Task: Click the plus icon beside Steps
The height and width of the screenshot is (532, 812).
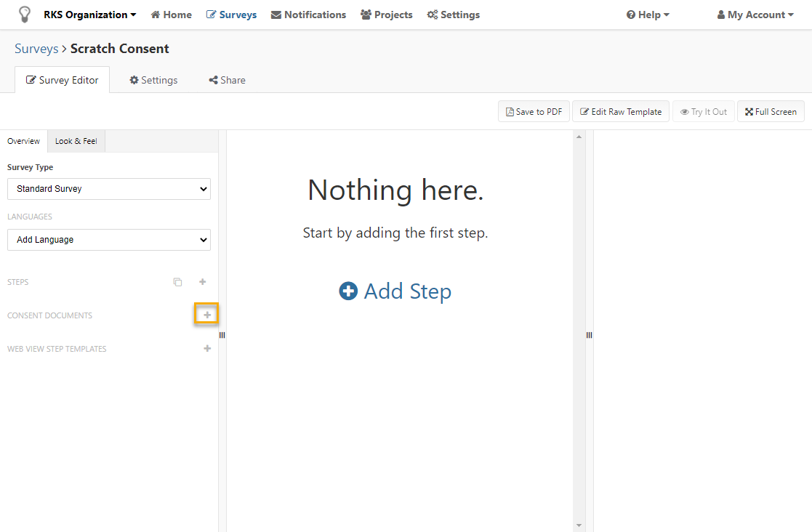Action: [203, 282]
